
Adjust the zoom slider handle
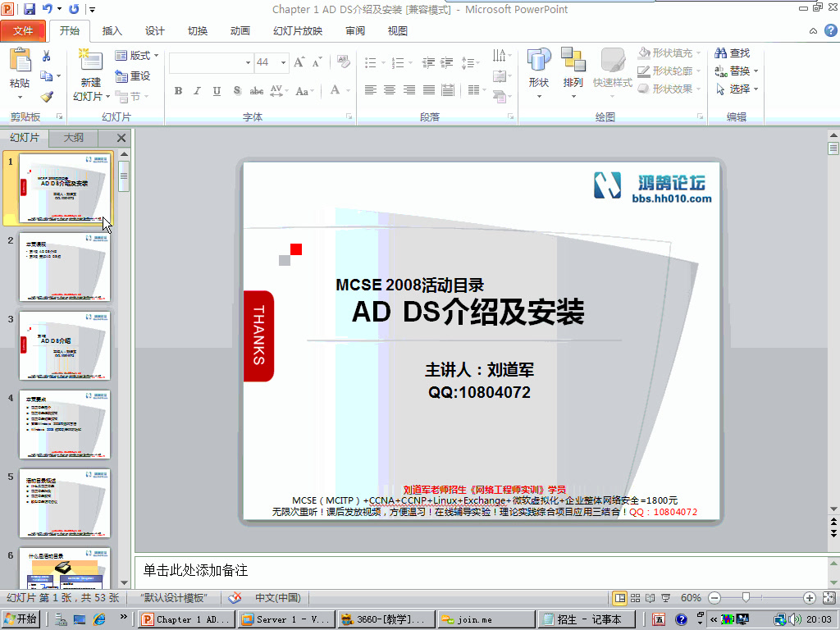coord(745,597)
